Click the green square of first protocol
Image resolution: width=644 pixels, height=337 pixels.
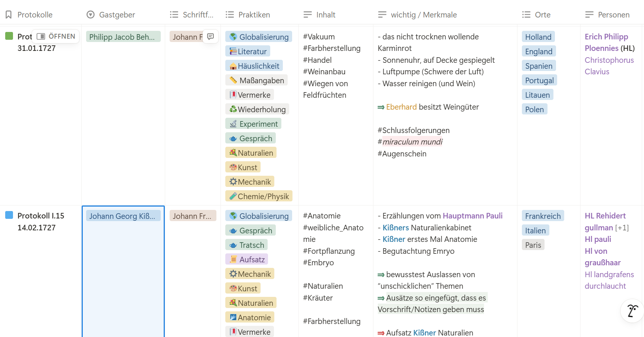coord(9,36)
